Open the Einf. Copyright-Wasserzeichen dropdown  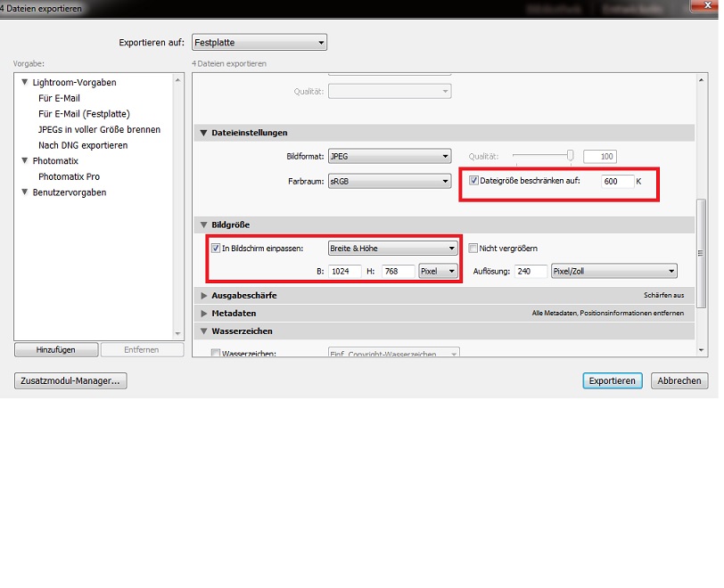394,353
